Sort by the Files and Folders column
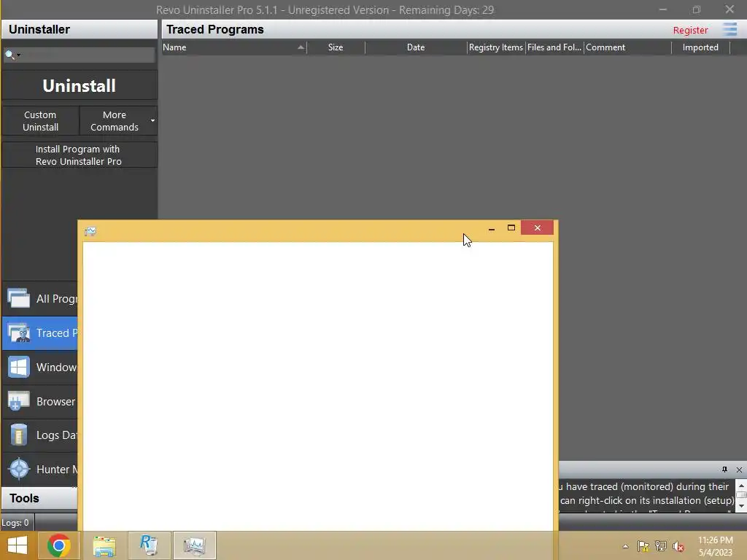Image resolution: width=747 pixels, height=560 pixels. pos(554,47)
